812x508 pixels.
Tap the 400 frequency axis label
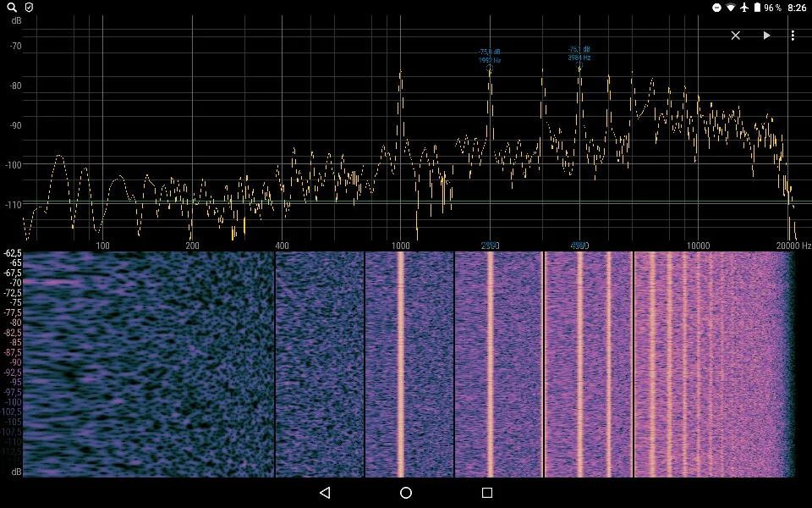tap(282, 246)
